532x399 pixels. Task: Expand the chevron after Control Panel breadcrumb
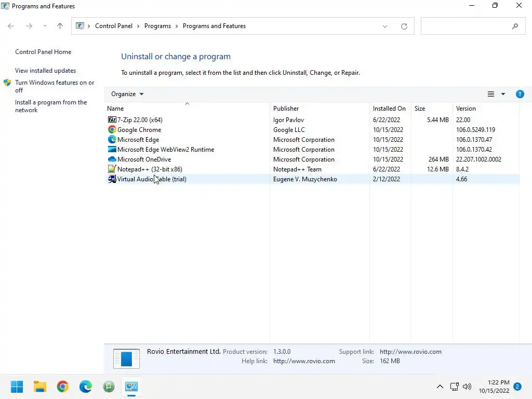pyautogui.click(x=138, y=26)
